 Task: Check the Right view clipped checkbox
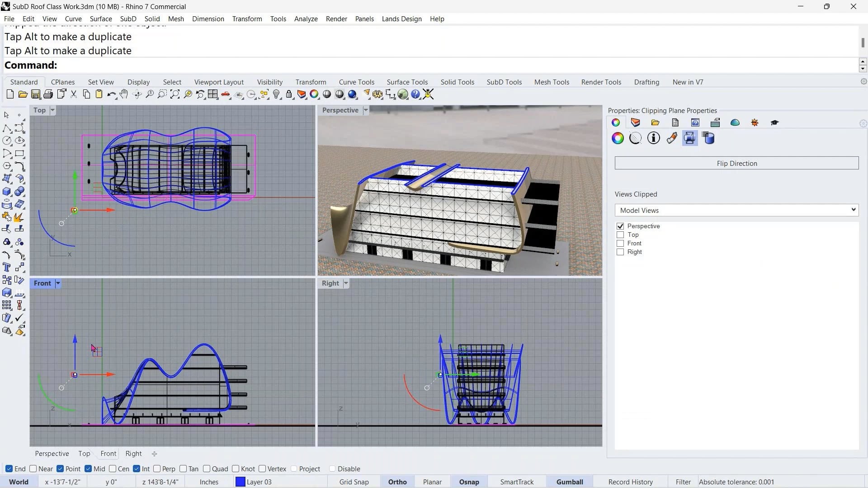click(620, 252)
